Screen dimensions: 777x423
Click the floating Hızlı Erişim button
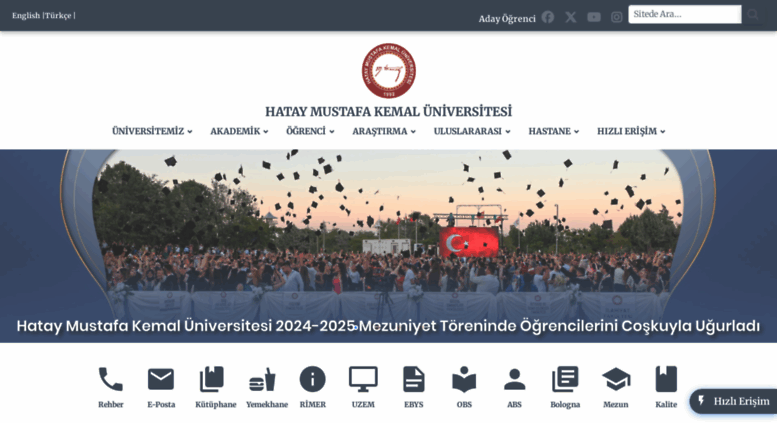(x=733, y=401)
